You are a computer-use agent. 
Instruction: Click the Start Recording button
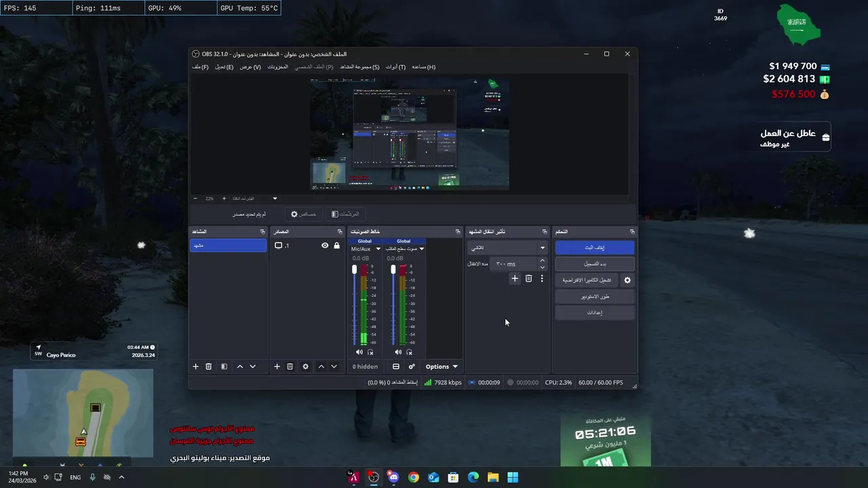tap(595, 264)
